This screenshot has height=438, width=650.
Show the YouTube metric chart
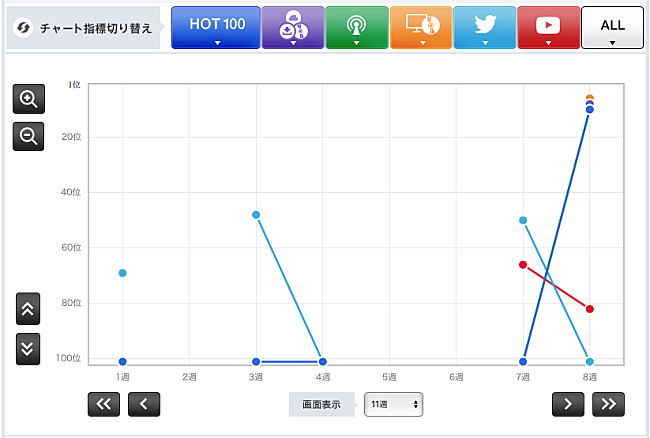point(549,27)
